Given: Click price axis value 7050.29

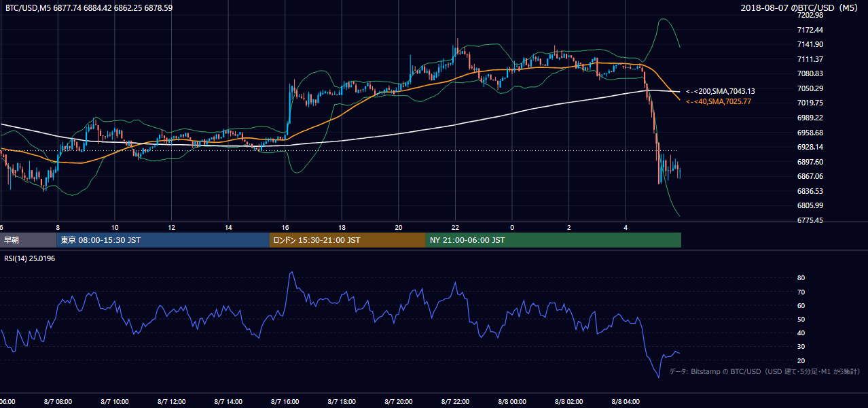Looking at the screenshot, I should pos(810,88).
